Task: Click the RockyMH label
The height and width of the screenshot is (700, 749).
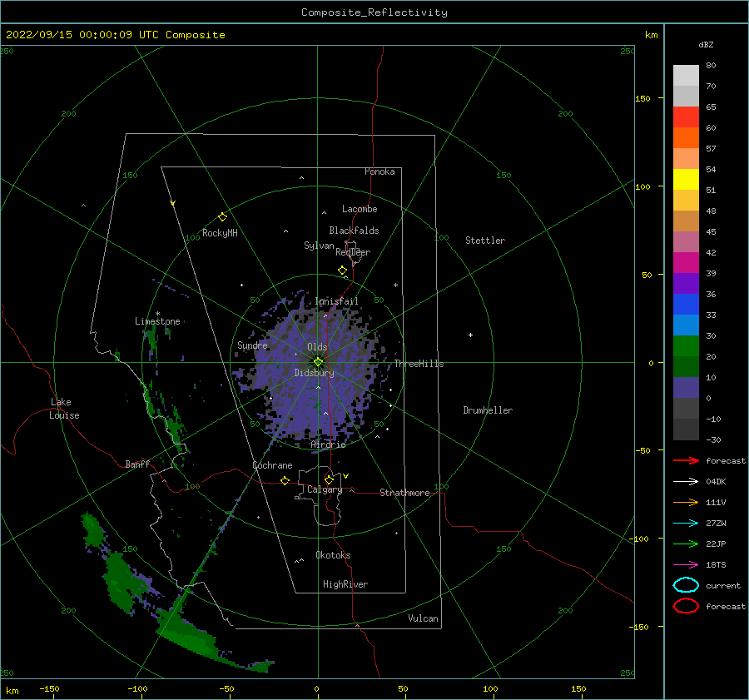Action: (220, 233)
